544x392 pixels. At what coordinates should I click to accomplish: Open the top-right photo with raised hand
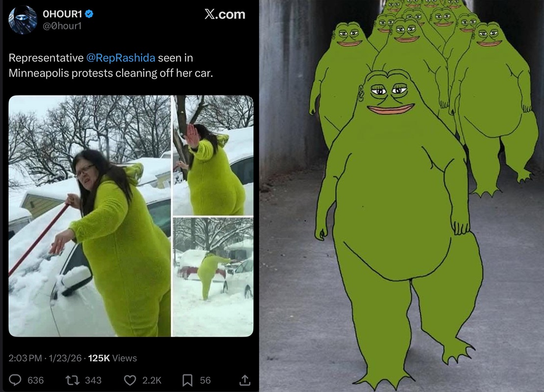point(213,155)
